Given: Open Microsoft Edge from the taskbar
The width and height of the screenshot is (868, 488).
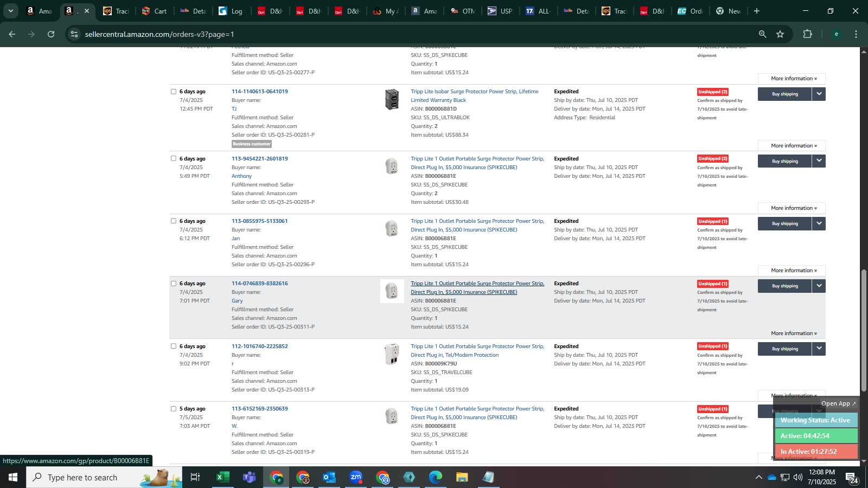Looking at the screenshot, I should tap(436, 477).
